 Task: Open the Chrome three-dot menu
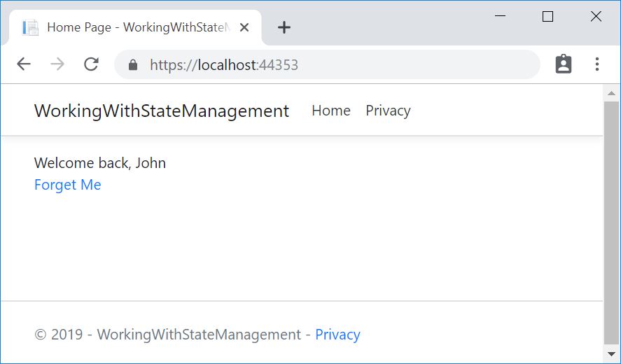coord(596,64)
